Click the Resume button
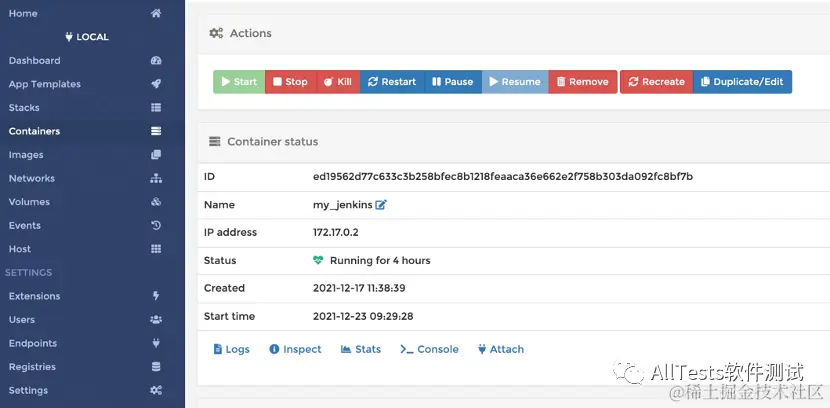The image size is (830, 408). tap(515, 82)
